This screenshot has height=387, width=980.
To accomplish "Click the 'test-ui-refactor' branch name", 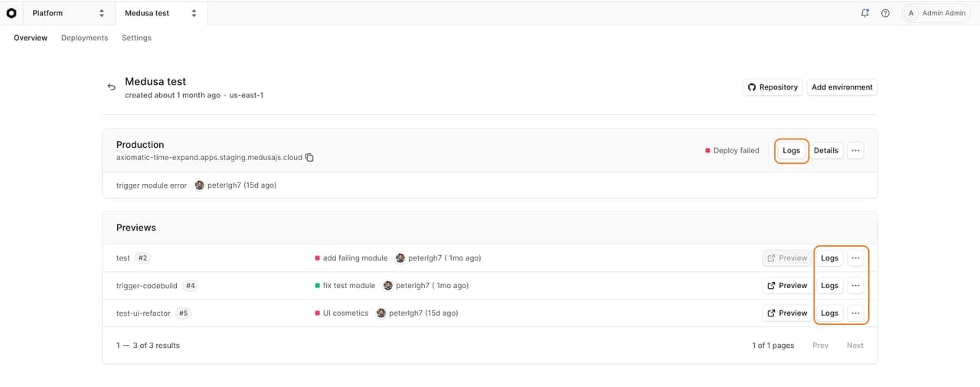I will pyautogui.click(x=143, y=313).
